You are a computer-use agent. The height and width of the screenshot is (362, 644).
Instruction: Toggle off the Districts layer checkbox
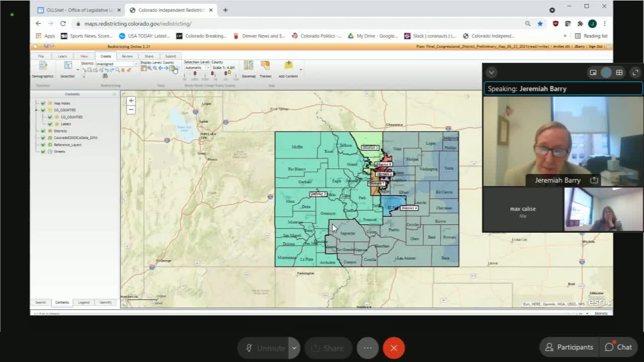43,131
